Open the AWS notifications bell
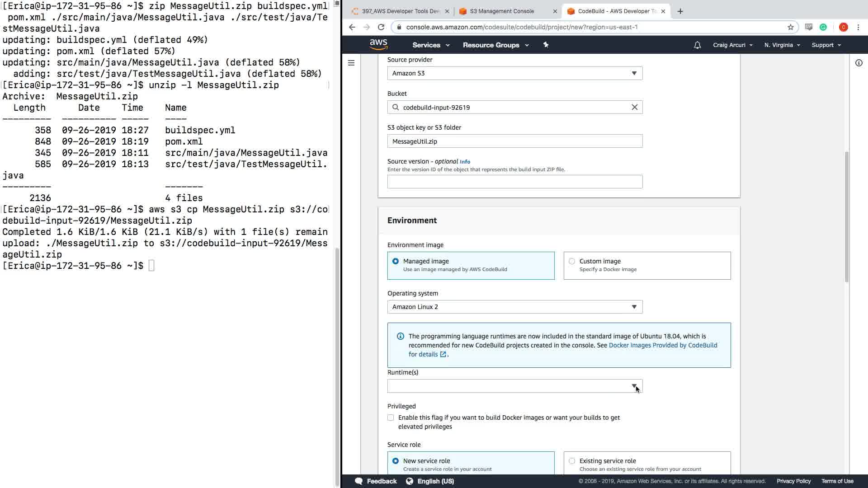Screen dimensions: 868x488 (x=697, y=45)
